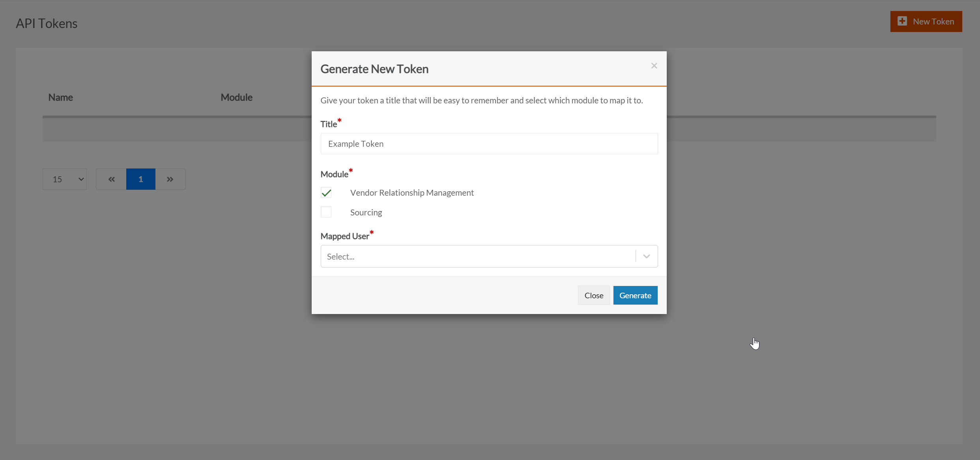
Task: Click the API Tokens page heading
Action: 47,24
